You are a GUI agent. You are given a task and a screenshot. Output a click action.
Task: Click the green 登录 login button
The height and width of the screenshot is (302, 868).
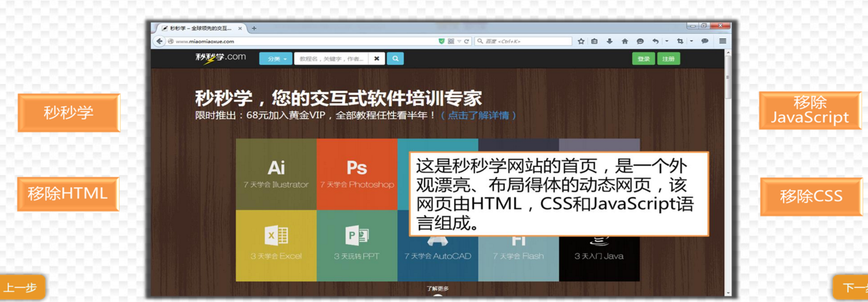pyautogui.click(x=644, y=59)
